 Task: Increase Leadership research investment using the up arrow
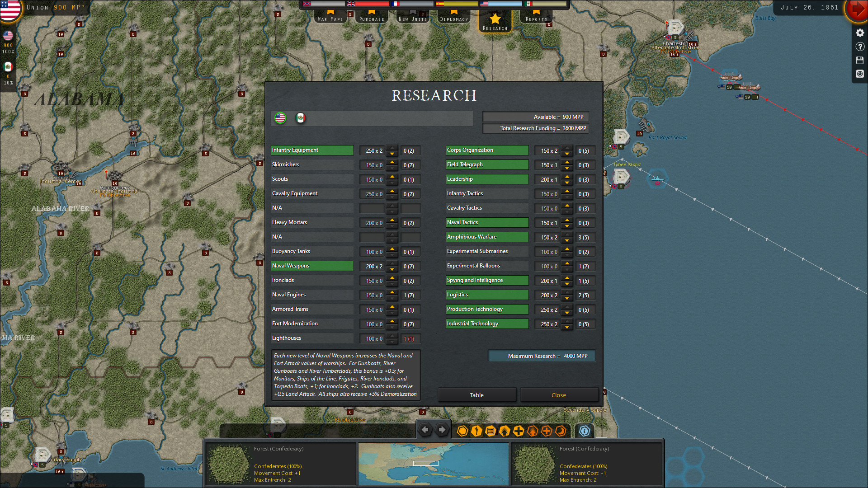click(x=567, y=177)
